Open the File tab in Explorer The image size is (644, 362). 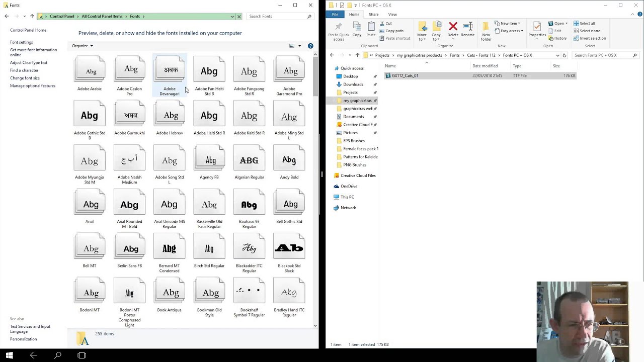pyautogui.click(x=335, y=14)
